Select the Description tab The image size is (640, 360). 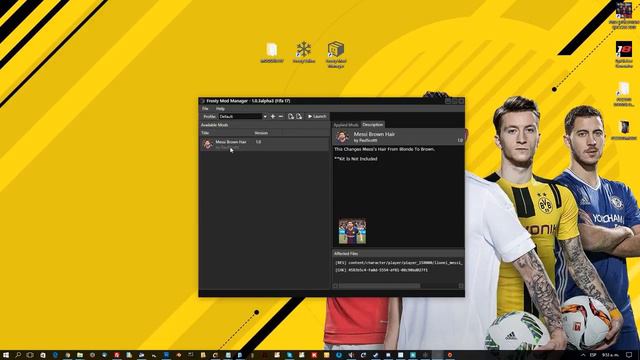pyautogui.click(x=372, y=124)
